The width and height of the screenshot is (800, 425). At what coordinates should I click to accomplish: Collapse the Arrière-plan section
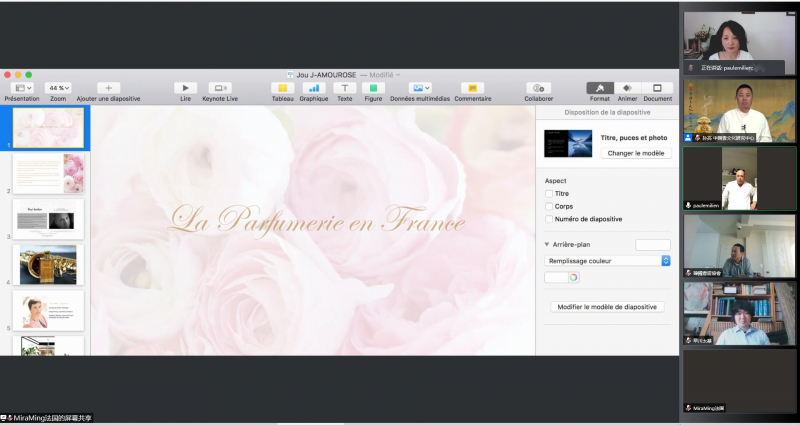click(547, 244)
